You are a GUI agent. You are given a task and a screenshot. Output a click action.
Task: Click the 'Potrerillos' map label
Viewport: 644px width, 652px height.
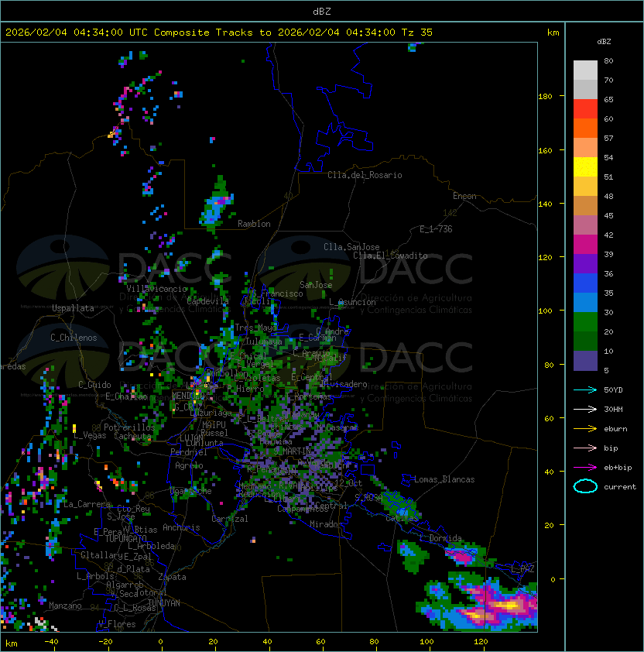click(129, 427)
